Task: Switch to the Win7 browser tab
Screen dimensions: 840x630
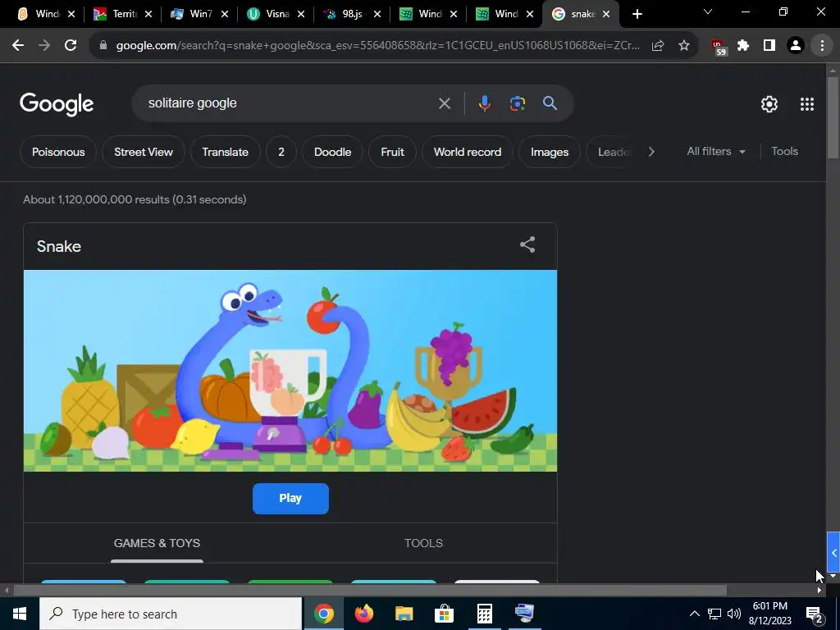Action: (x=200, y=15)
